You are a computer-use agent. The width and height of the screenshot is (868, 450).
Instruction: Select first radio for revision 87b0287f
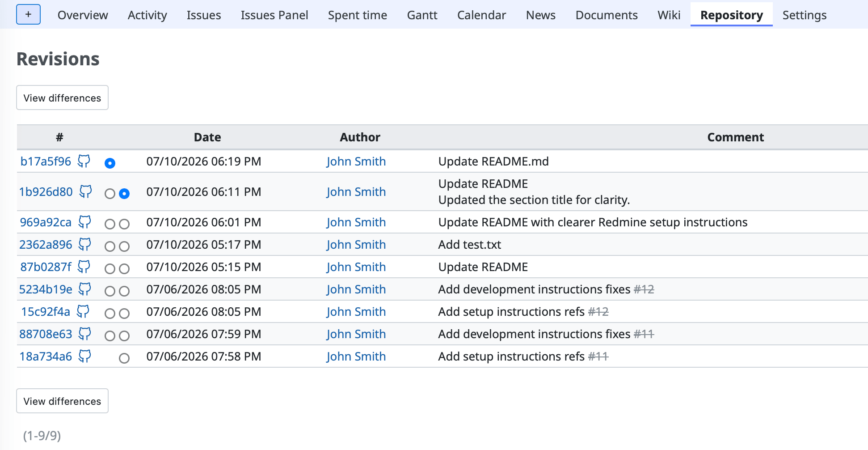(110, 269)
